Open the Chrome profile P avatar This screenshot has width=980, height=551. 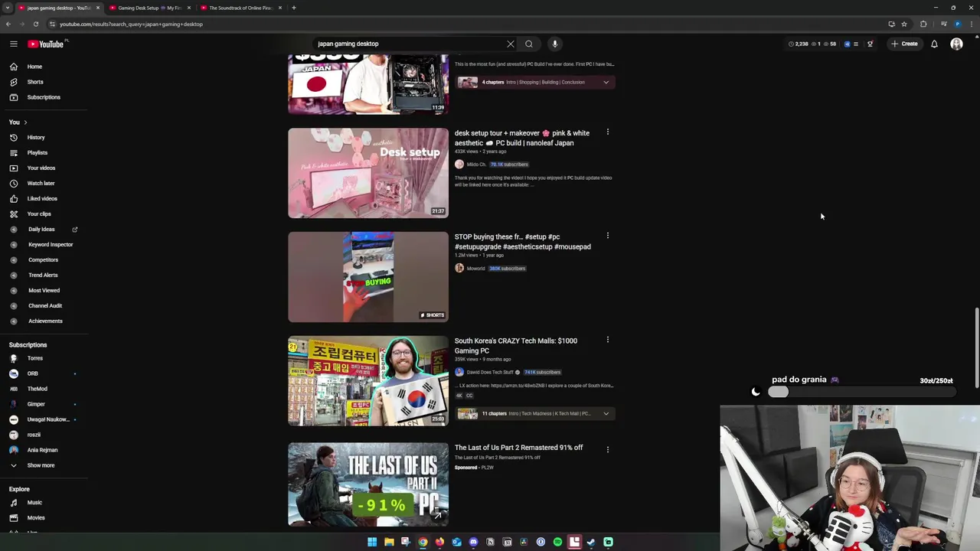pos(957,24)
